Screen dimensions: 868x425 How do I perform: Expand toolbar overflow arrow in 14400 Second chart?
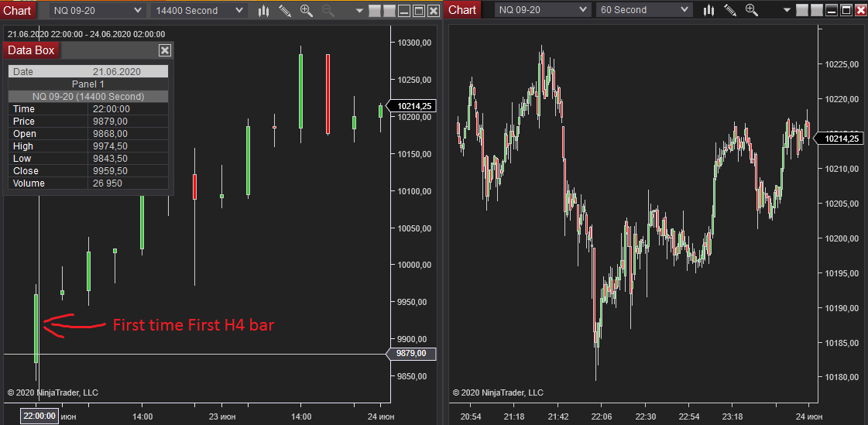click(x=359, y=11)
